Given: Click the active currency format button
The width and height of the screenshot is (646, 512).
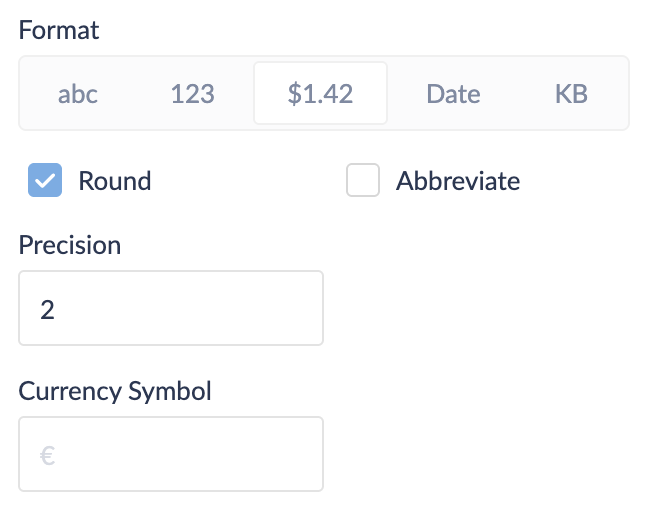Looking at the screenshot, I should (320, 94).
